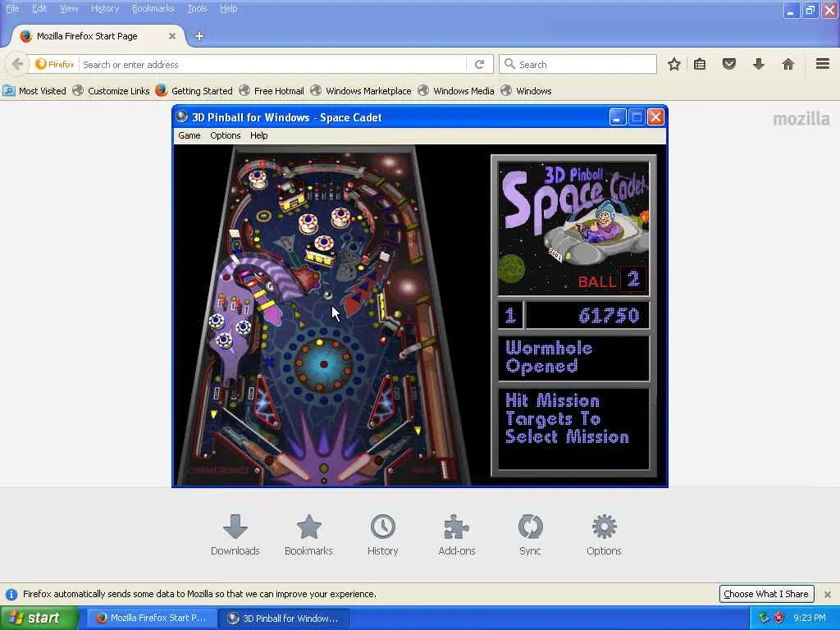The width and height of the screenshot is (840, 630).
Task: Bookmark this page with the star icon
Action: (x=674, y=64)
